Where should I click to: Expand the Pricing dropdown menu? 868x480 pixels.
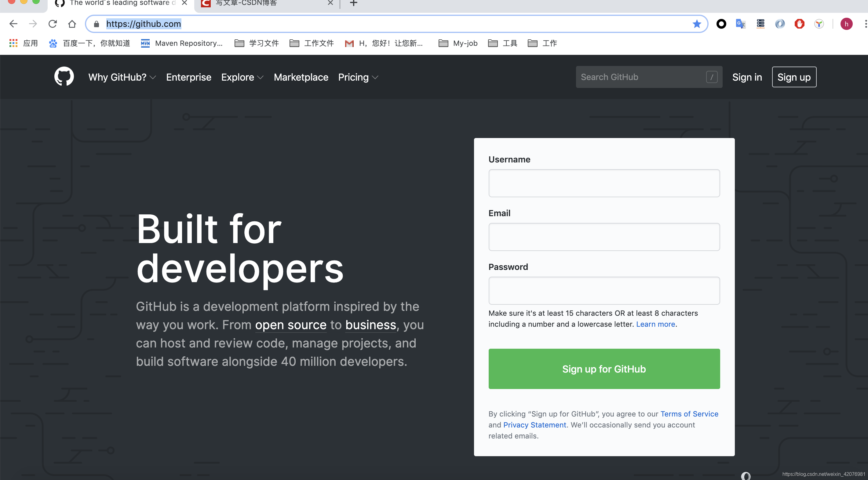[x=358, y=77]
